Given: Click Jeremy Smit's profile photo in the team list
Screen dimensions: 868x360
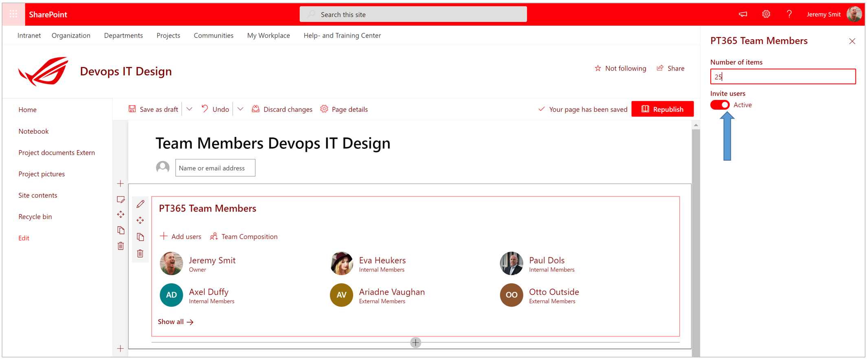Looking at the screenshot, I should point(171,263).
